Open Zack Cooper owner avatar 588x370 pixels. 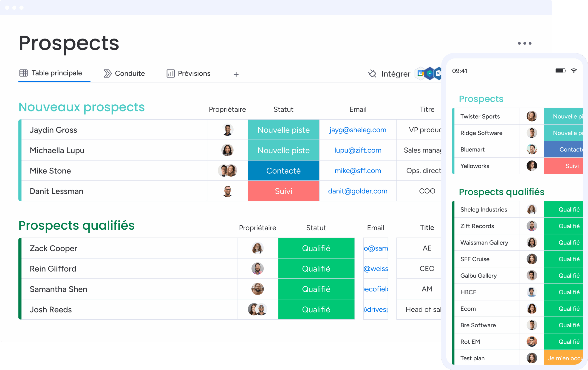click(257, 248)
